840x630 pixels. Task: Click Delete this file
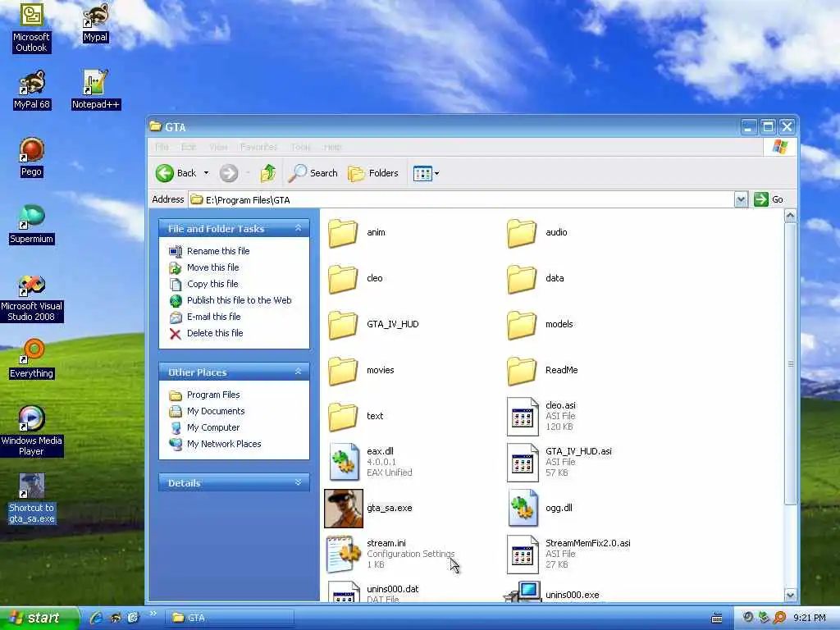click(x=215, y=333)
